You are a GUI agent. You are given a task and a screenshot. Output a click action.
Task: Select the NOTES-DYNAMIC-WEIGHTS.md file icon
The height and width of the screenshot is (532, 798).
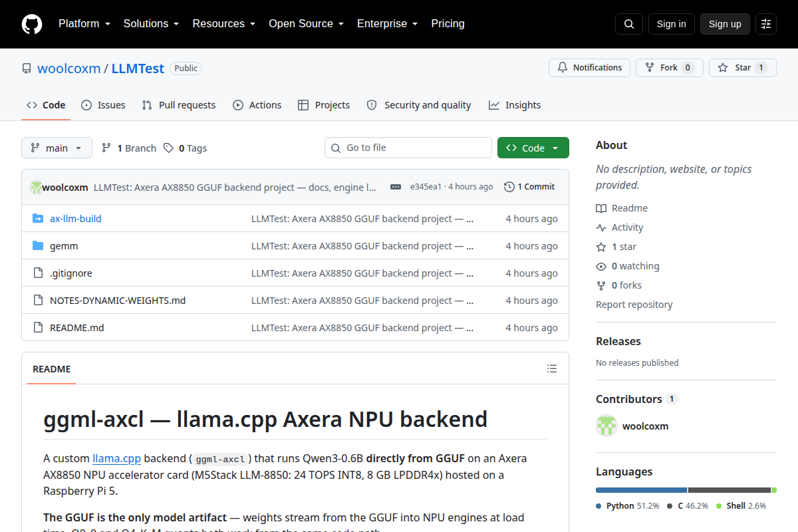point(38,301)
